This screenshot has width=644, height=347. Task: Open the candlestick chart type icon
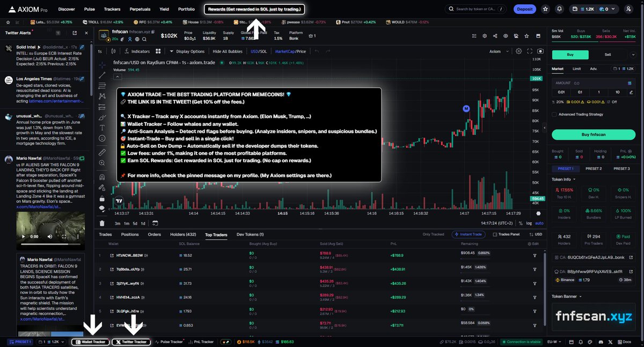(x=112, y=52)
